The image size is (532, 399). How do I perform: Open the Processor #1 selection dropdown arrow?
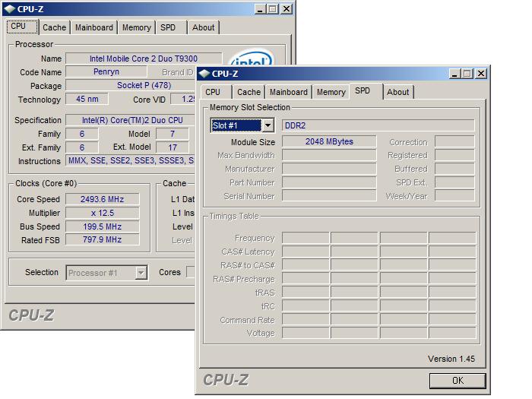(141, 273)
